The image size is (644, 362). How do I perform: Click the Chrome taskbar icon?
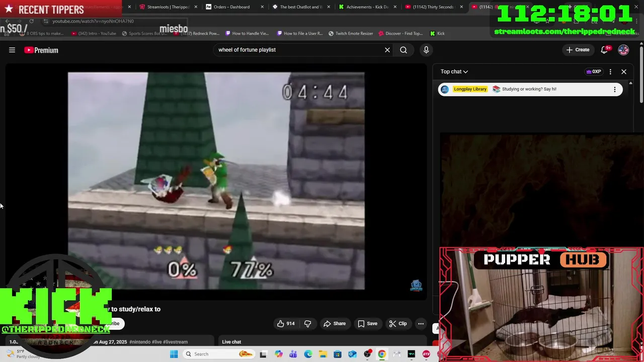pos(382,354)
